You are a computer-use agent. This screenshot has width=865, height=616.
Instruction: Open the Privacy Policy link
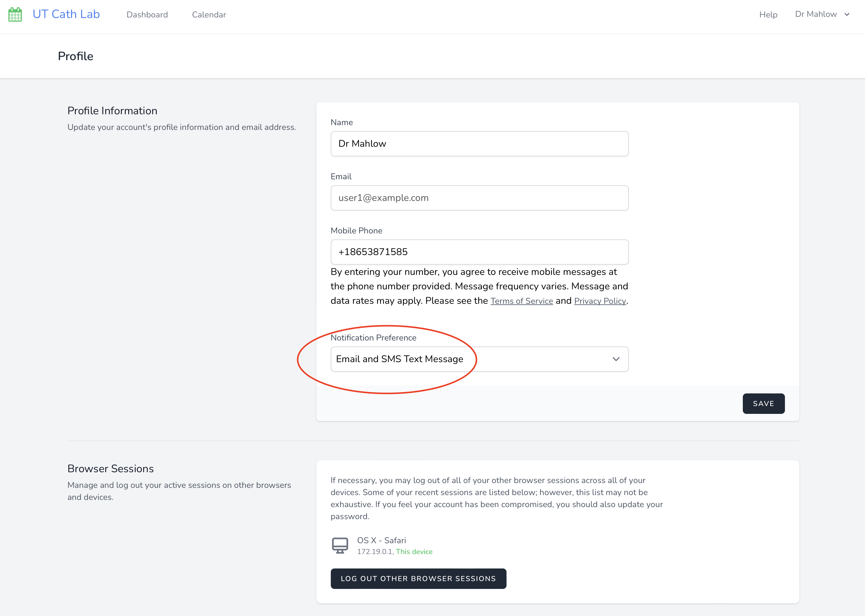600,301
